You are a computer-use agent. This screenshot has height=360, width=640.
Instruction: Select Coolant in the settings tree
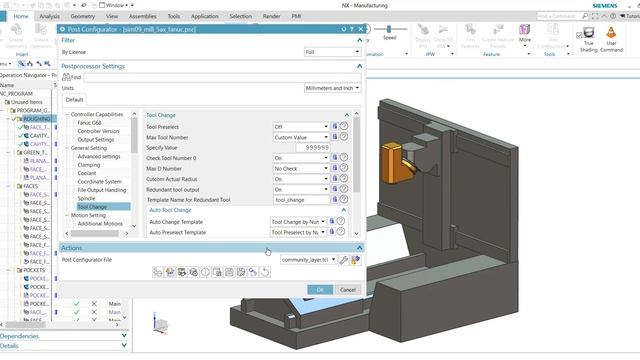click(87, 173)
